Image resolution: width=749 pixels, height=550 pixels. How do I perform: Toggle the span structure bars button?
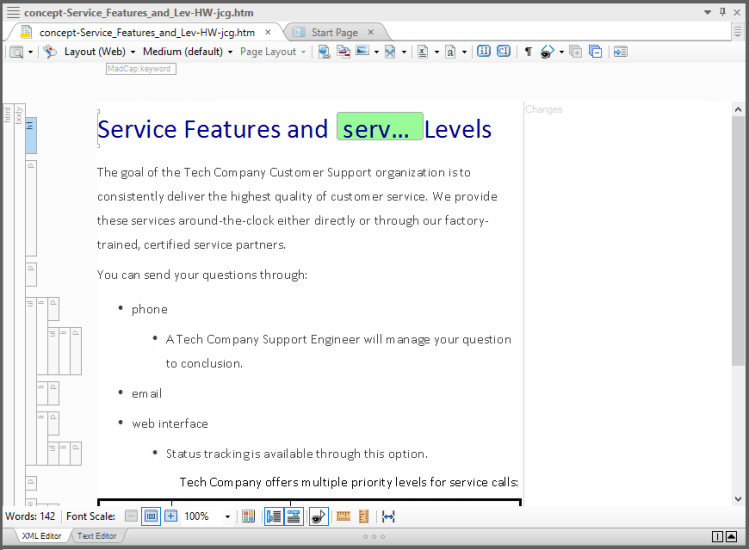[294, 516]
